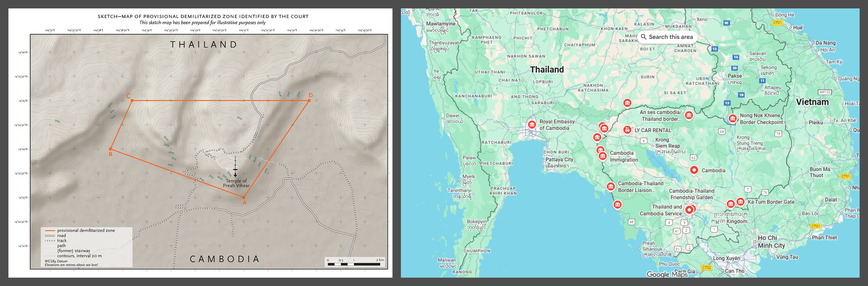
Task: Select the Royal Embassy of Cambodia pin
Action: 532,125
